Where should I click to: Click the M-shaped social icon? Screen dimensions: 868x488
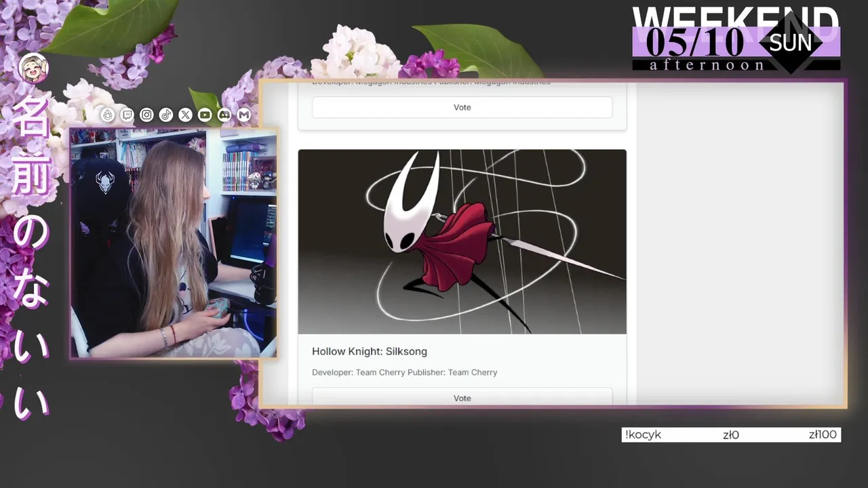pos(244,115)
